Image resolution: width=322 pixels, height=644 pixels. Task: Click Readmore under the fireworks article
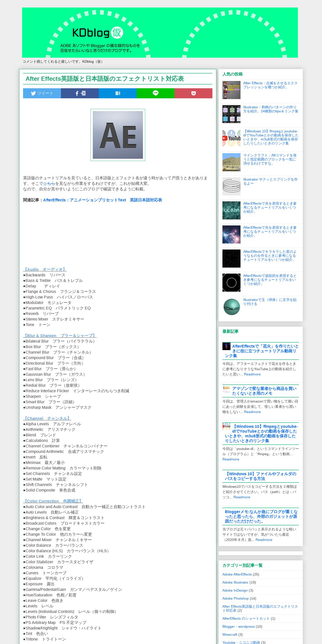(252, 374)
